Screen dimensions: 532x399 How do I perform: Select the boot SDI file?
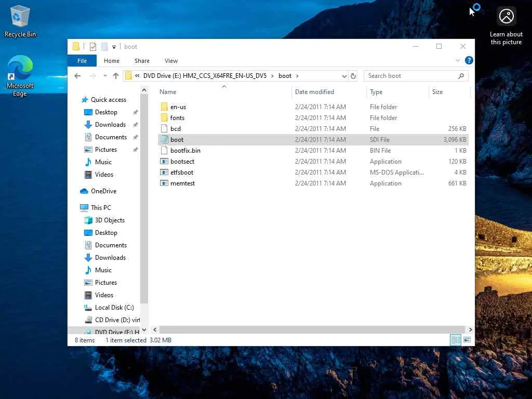313,139
